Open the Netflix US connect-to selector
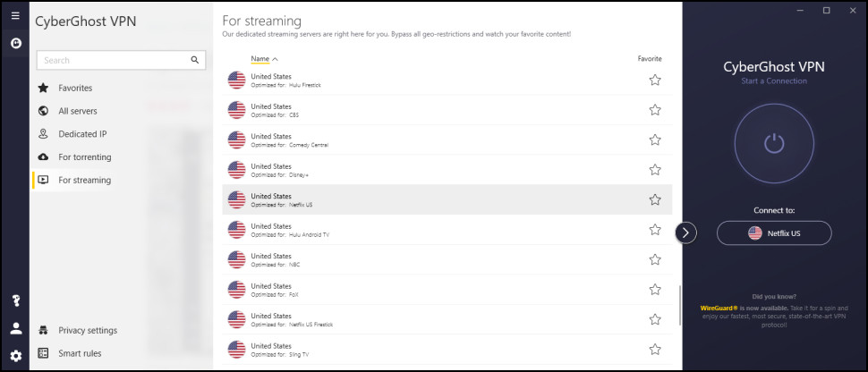 [x=774, y=232]
